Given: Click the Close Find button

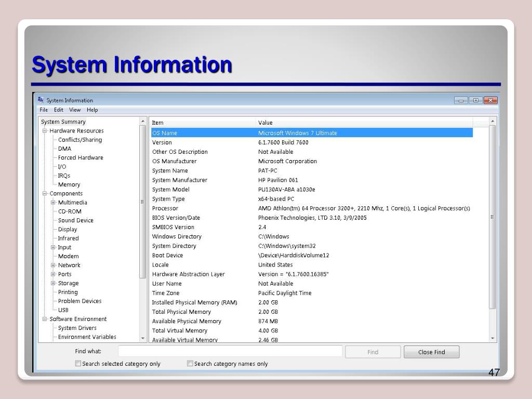Looking at the screenshot, I should (x=432, y=352).
